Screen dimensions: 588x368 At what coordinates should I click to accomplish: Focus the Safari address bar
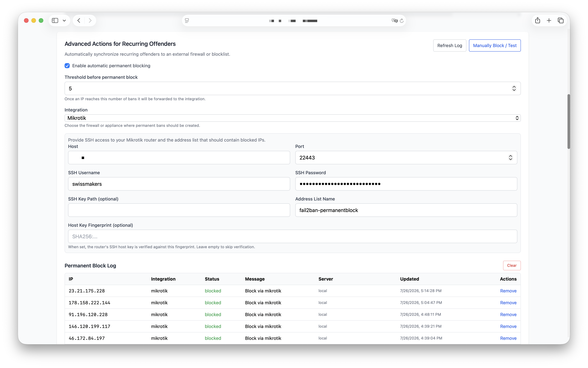pyautogui.click(x=294, y=21)
